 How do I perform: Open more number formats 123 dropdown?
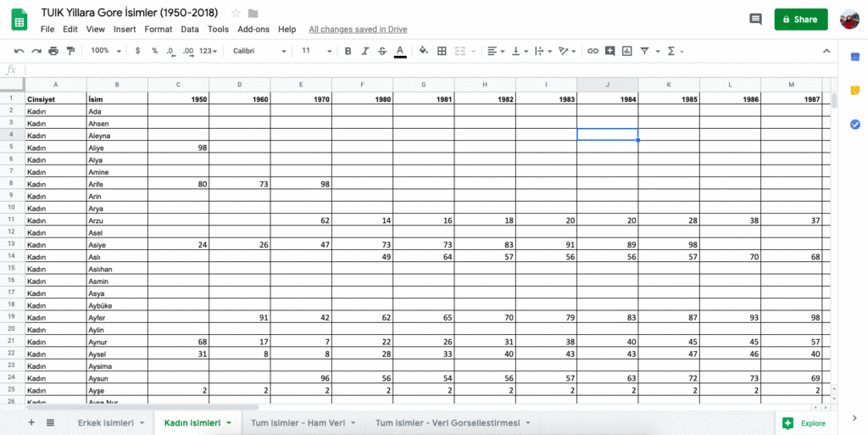click(209, 51)
